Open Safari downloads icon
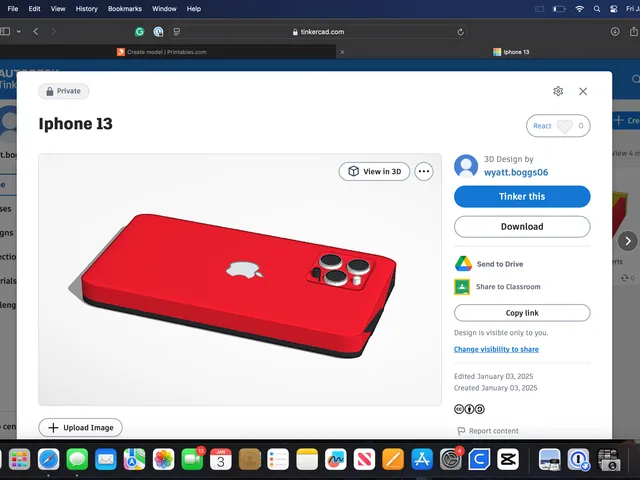Image resolution: width=640 pixels, height=480 pixels. (x=615, y=31)
